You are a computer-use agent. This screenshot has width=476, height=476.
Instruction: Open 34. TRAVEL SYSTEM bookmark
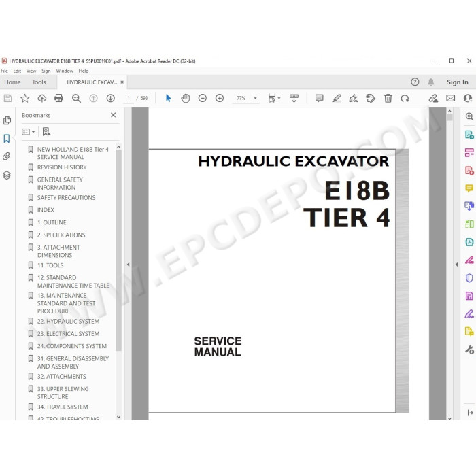click(63, 407)
